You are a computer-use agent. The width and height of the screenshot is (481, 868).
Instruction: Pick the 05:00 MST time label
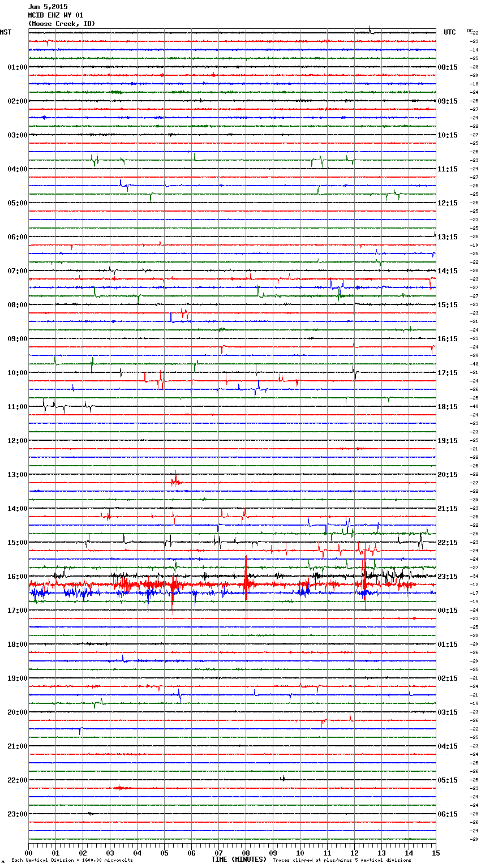(18, 203)
